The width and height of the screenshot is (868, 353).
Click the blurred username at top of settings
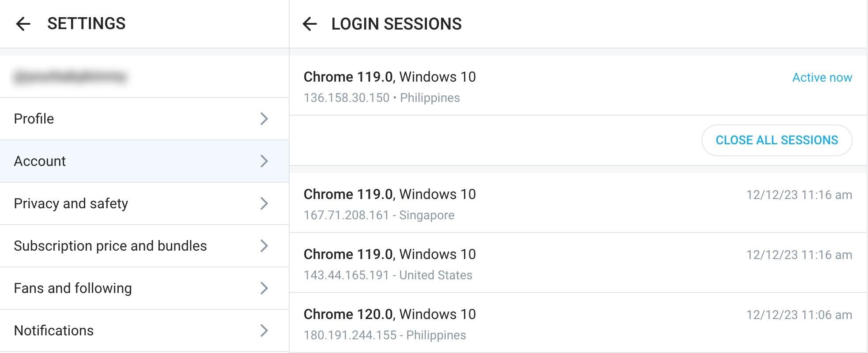pyautogui.click(x=70, y=77)
